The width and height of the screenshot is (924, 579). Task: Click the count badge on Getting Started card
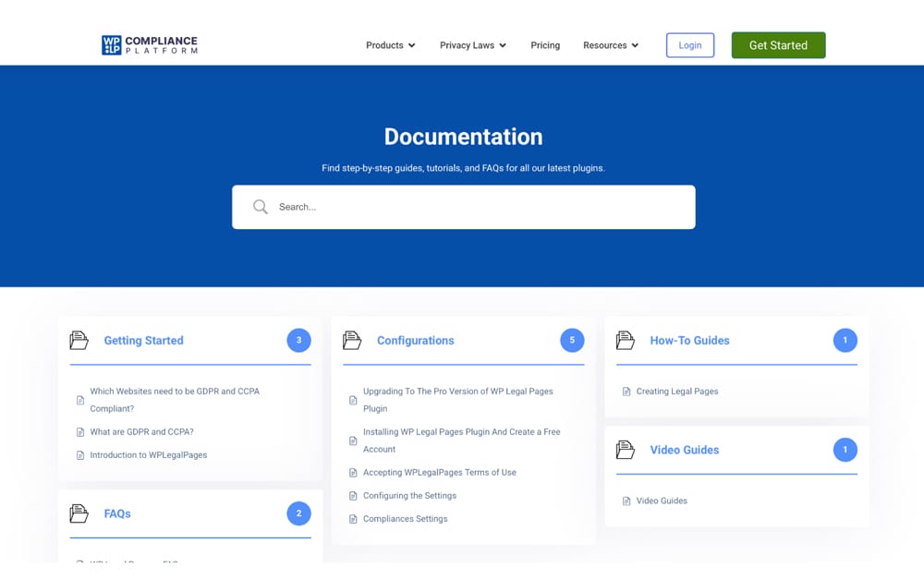click(298, 340)
